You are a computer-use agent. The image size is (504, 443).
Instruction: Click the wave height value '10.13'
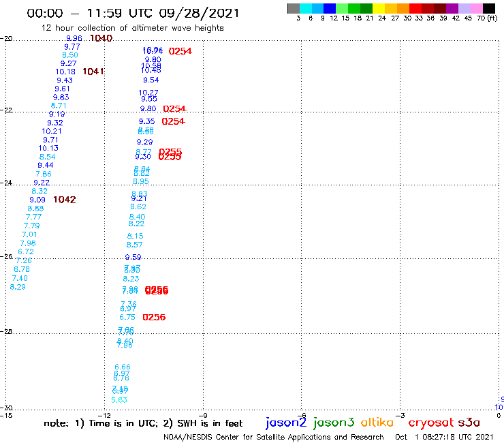[48, 148]
